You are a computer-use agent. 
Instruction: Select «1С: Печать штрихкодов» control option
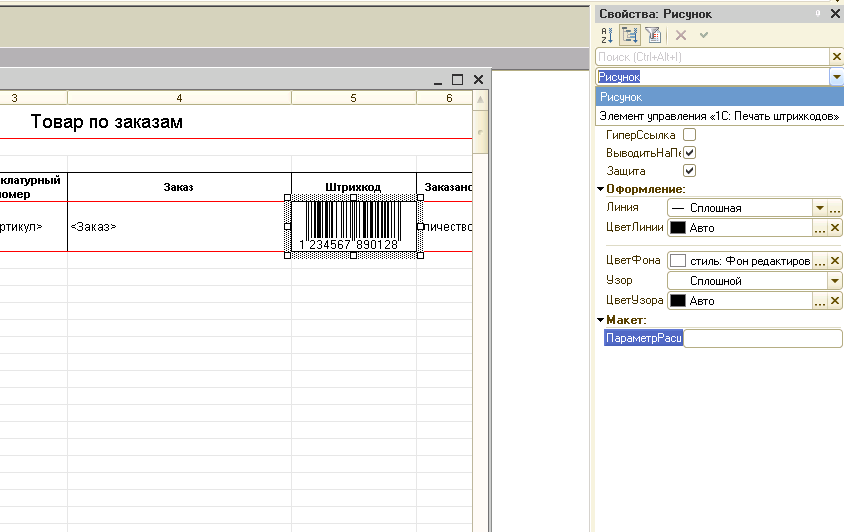(719, 116)
